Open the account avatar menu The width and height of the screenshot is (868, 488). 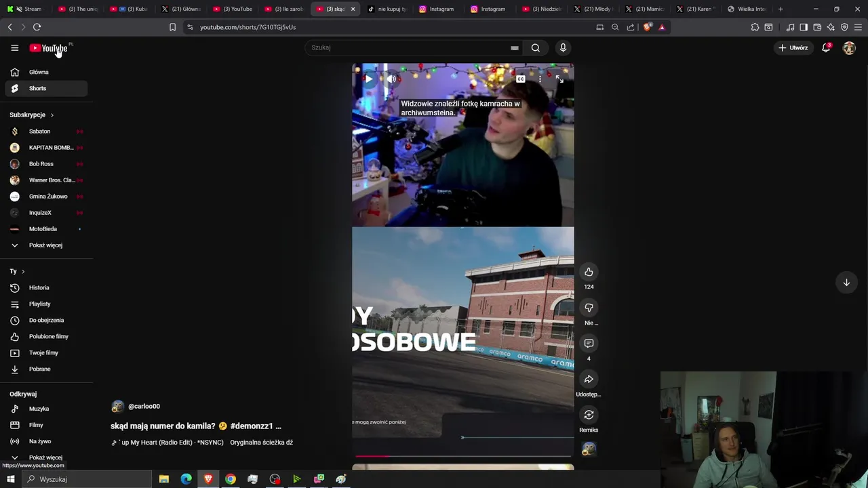point(849,47)
